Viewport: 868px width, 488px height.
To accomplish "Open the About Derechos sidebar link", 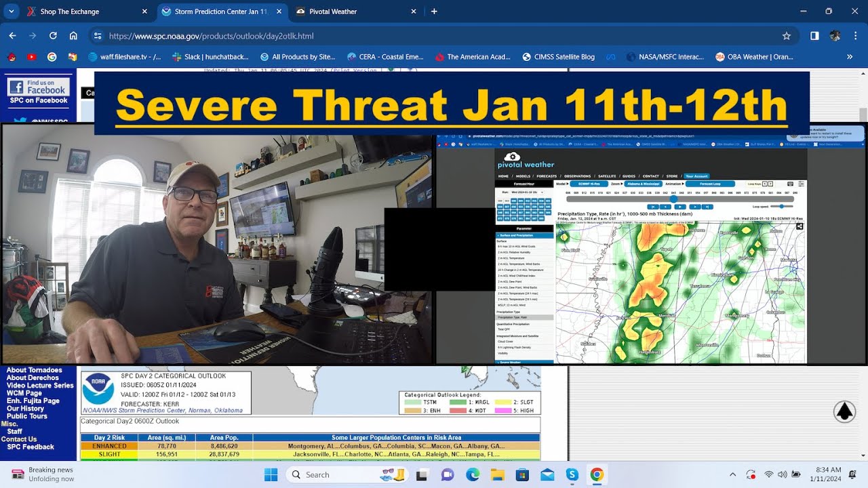I will [x=33, y=378].
